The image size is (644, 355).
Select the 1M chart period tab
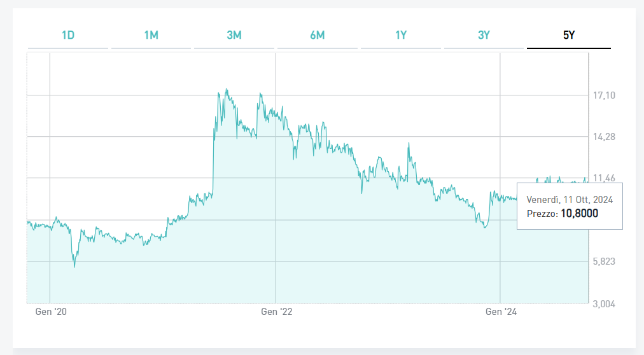tap(151, 35)
